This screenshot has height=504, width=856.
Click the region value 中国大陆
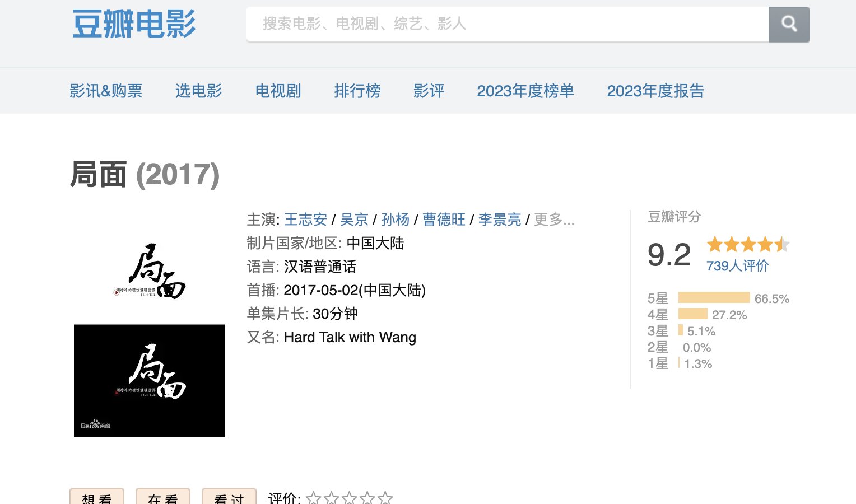click(375, 243)
